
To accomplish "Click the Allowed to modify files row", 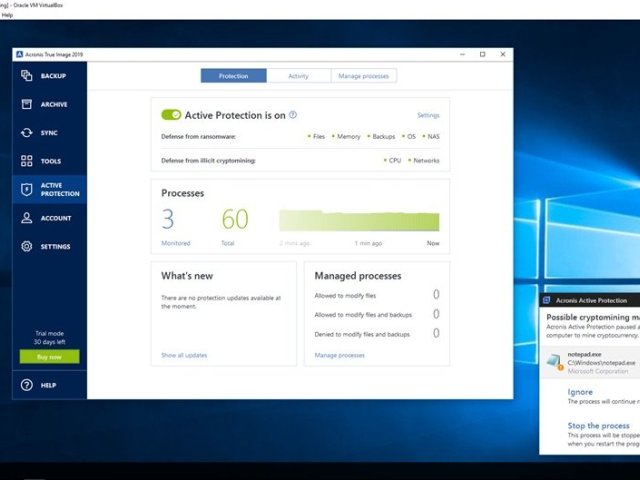I will [x=377, y=295].
